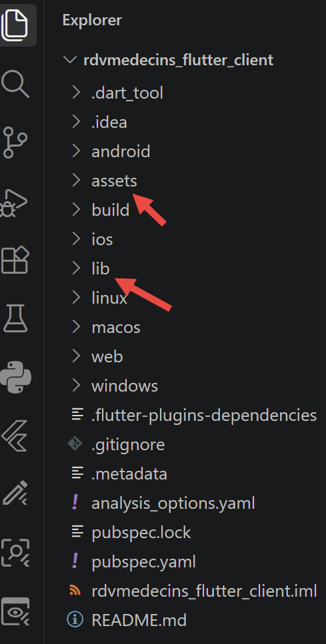The height and width of the screenshot is (644, 326).
Task: Open the Extensions blocks icon
Action: (15, 260)
